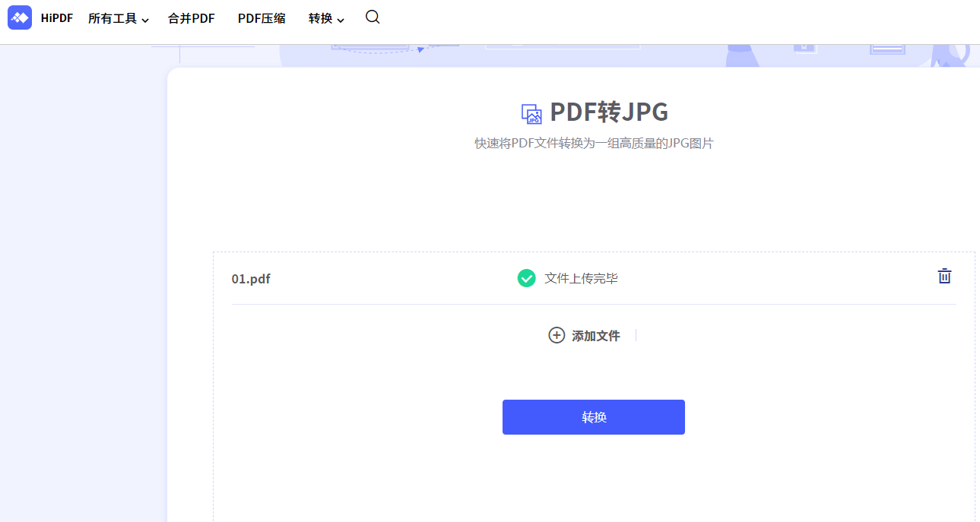This screenshot has height=522, width=980.
Task: Open the search magnifier icon
Action: coord(372,16)
